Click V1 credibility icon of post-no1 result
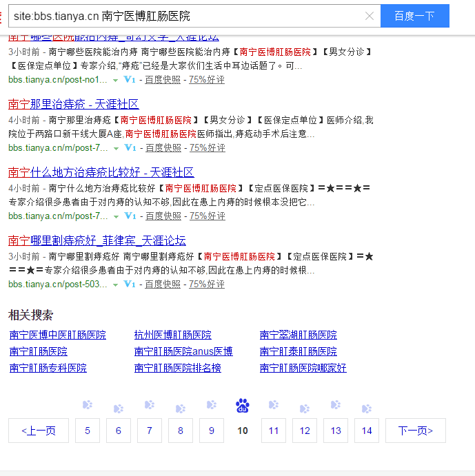The image size is (475, 476). pos(130,79)
